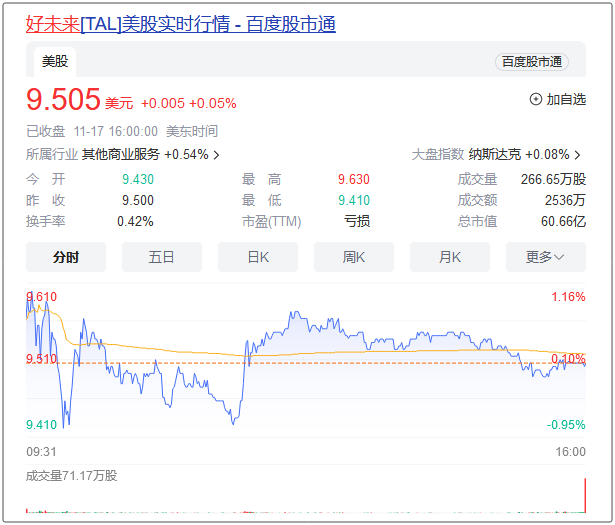Click the chart start time 09:31
The width and height of the screenshot is (615, 525).
(x=41, y=452)
